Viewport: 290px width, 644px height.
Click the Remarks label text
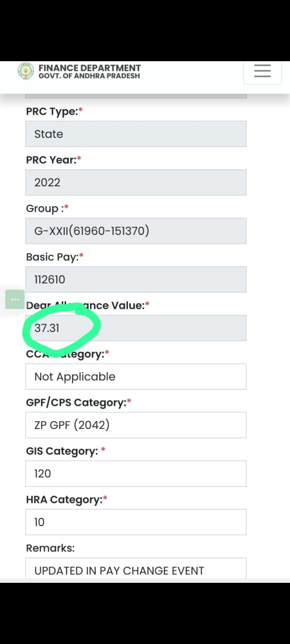click(50, 548)
